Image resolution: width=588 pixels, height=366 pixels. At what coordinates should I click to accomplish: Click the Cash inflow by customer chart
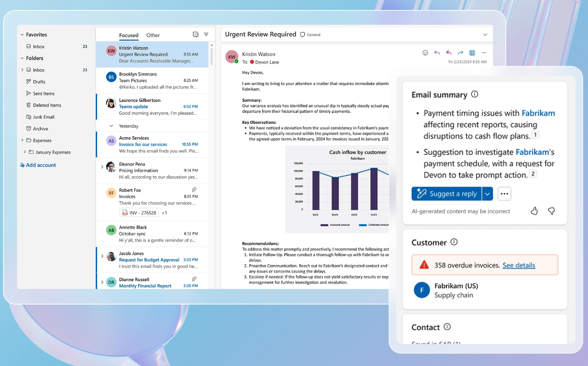click(337, 189)
